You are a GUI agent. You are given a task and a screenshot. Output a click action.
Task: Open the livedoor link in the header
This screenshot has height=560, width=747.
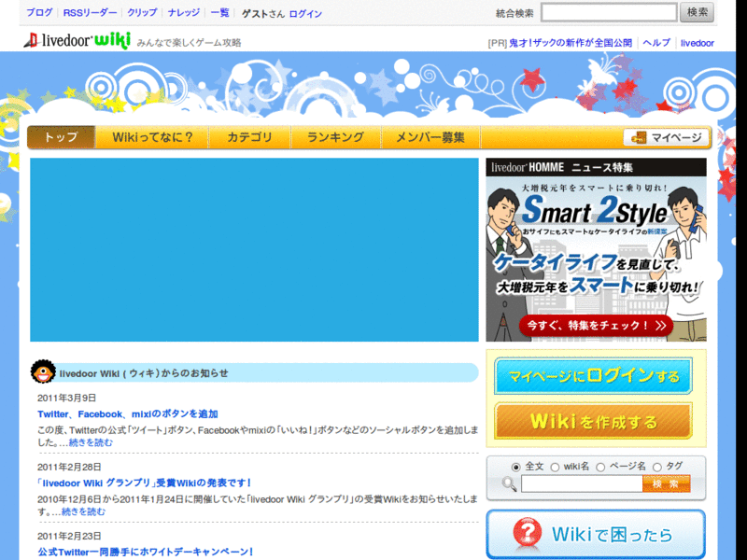coord(697,43)
